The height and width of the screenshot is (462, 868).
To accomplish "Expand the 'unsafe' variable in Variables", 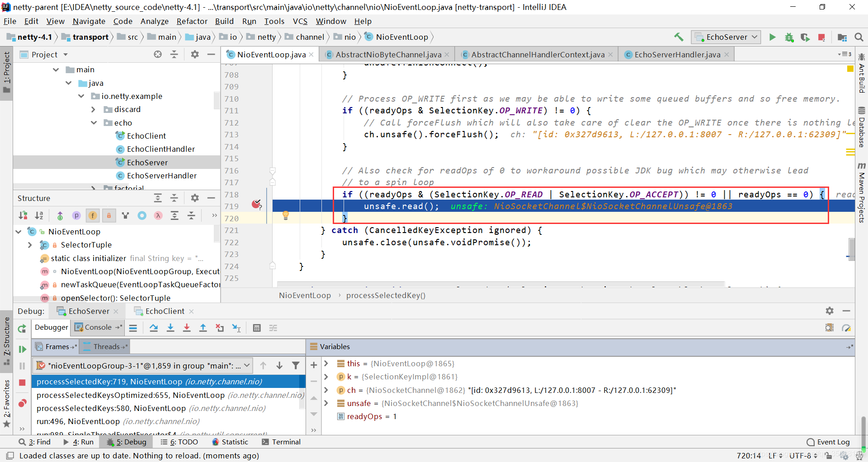I will coord(326,402).
